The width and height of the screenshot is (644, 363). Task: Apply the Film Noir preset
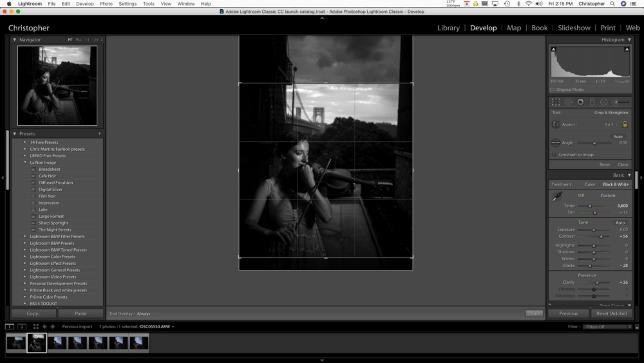click(x=47, y=196)
